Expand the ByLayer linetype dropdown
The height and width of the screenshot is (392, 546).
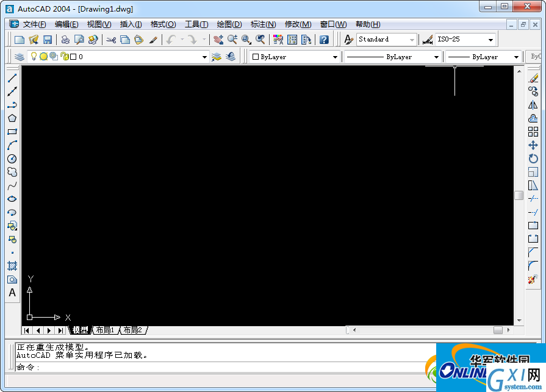coord(436,57)
